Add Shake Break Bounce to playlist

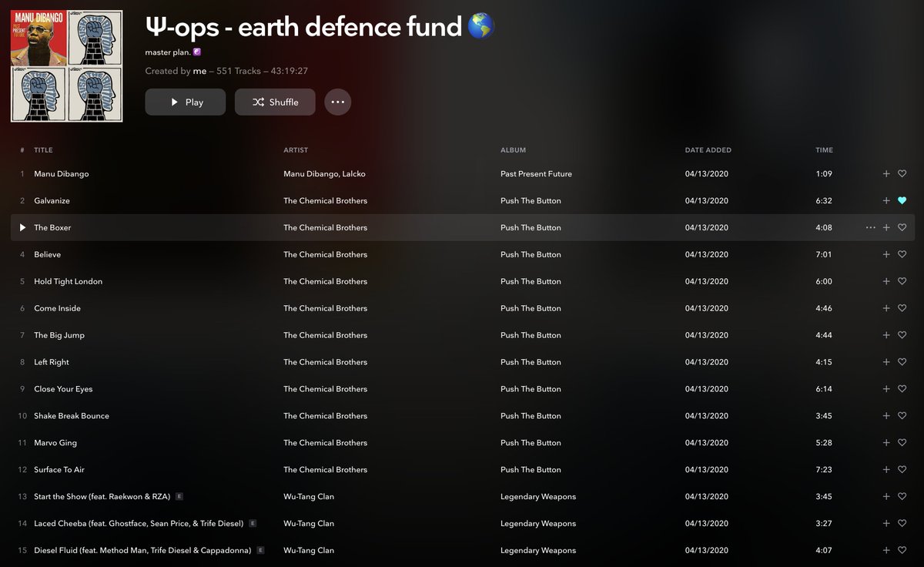click(886, 416)
